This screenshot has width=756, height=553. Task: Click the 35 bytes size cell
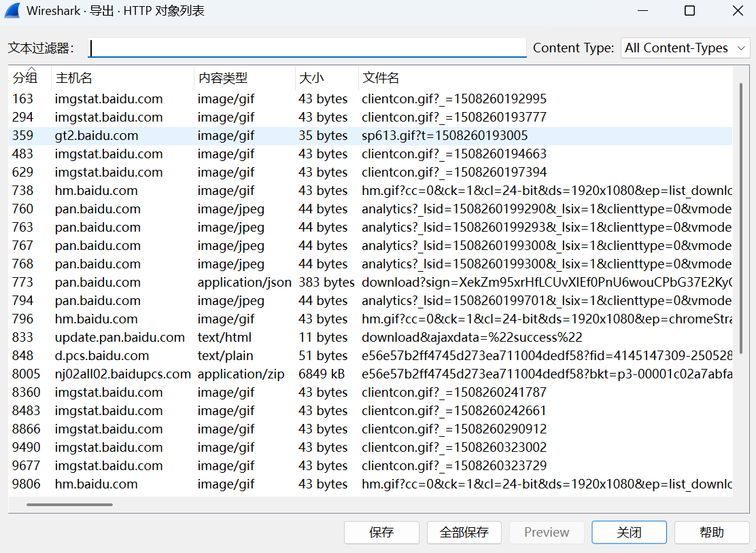(323, 136)
